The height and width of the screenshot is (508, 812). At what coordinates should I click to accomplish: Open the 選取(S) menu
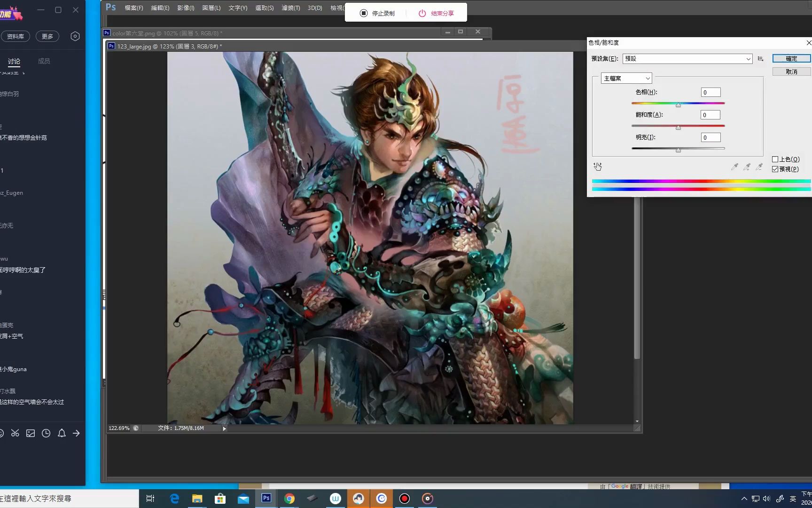[x=265, y=8]
